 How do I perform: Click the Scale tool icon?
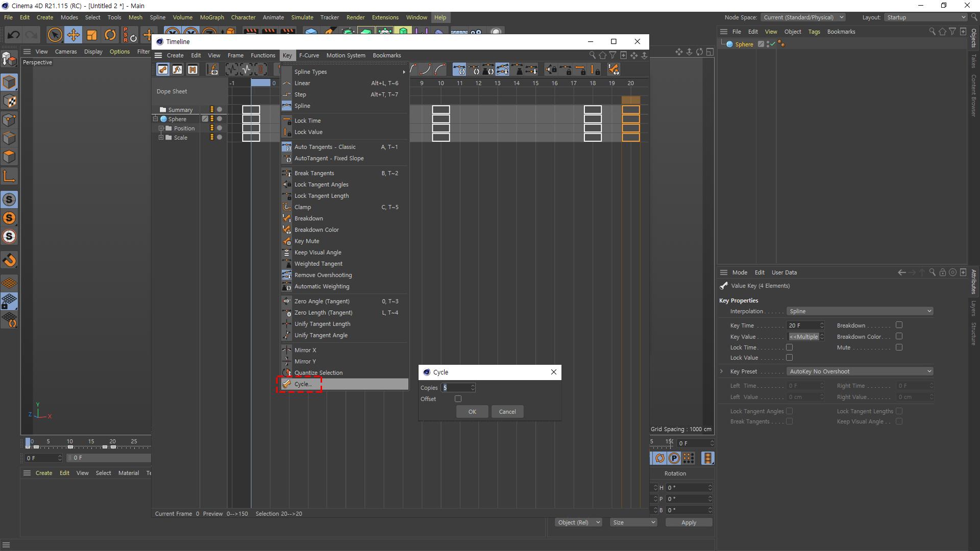click(x=92, y=35)
